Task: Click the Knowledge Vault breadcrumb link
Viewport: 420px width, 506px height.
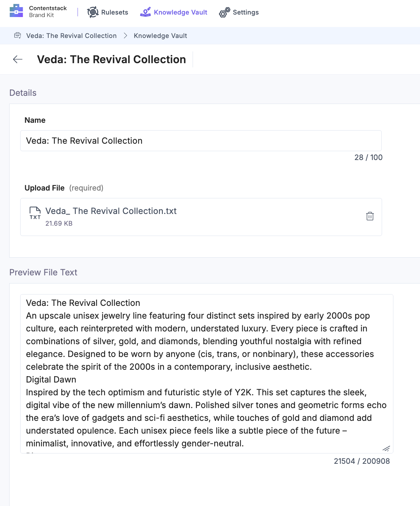Action: [x=161, y=35]
